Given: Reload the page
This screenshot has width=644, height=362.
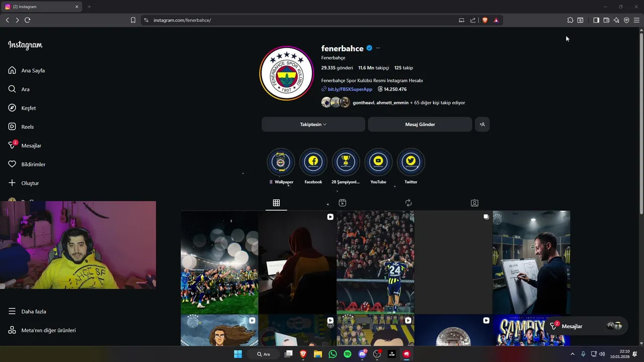Looking at the screenshot, I should pyautogui.click(x=27, y=20).
